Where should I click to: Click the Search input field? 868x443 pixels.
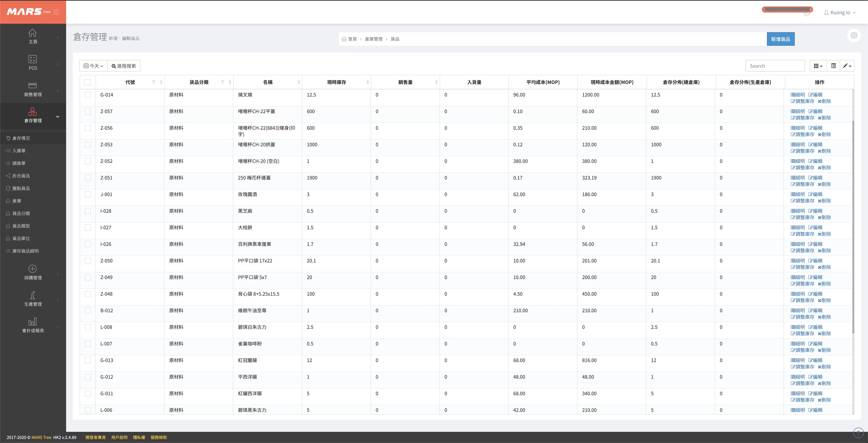pyautogui.click(x=775, y=66)
